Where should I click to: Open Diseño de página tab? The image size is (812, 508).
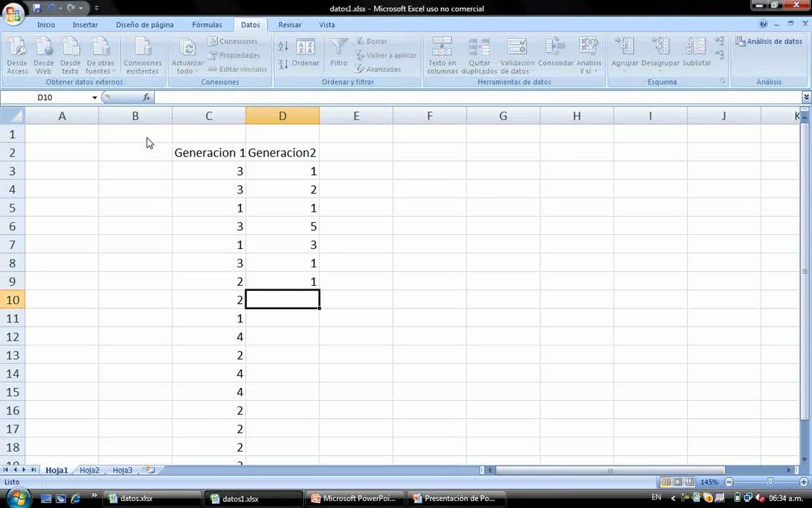point(144,25)
